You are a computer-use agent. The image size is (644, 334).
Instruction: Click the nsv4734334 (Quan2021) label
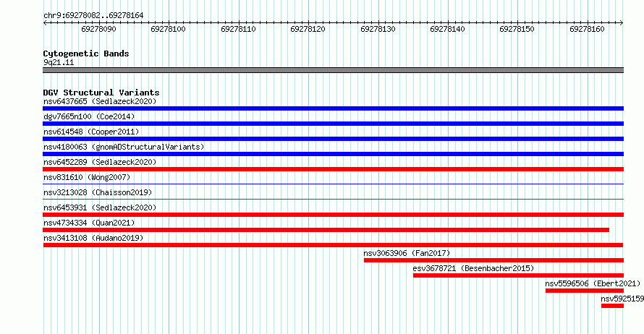[x=89, y=223]
